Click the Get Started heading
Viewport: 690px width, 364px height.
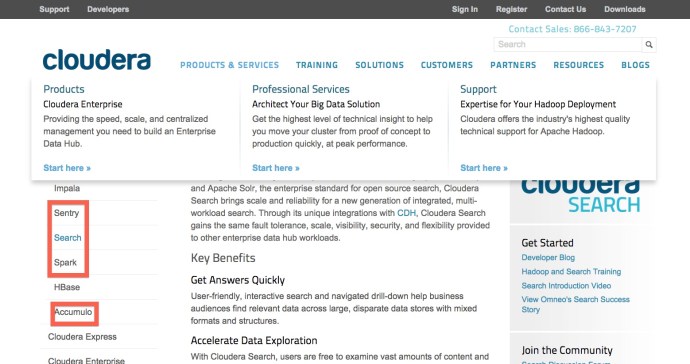547,243
